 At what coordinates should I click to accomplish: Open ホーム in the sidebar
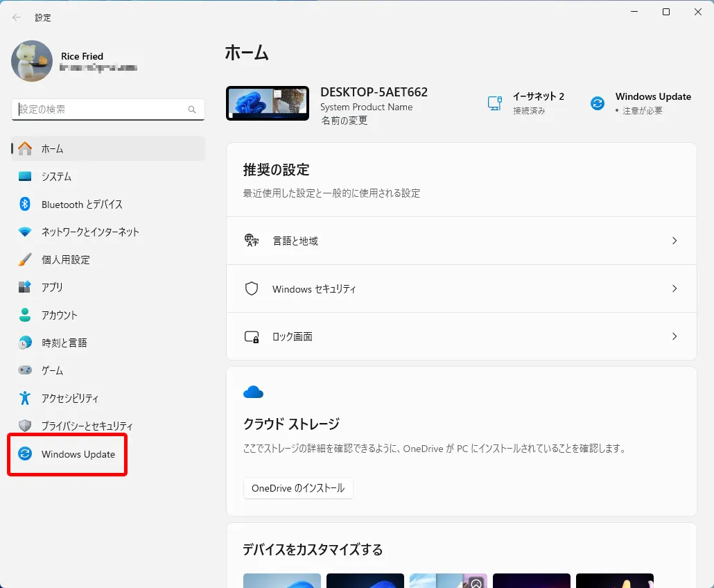[108, 148]
